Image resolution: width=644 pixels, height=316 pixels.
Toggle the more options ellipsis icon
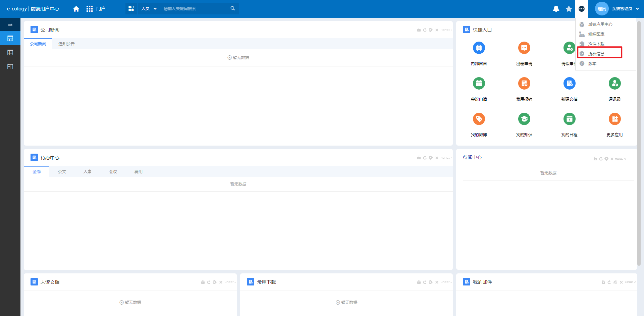click(x=582, y=9)
